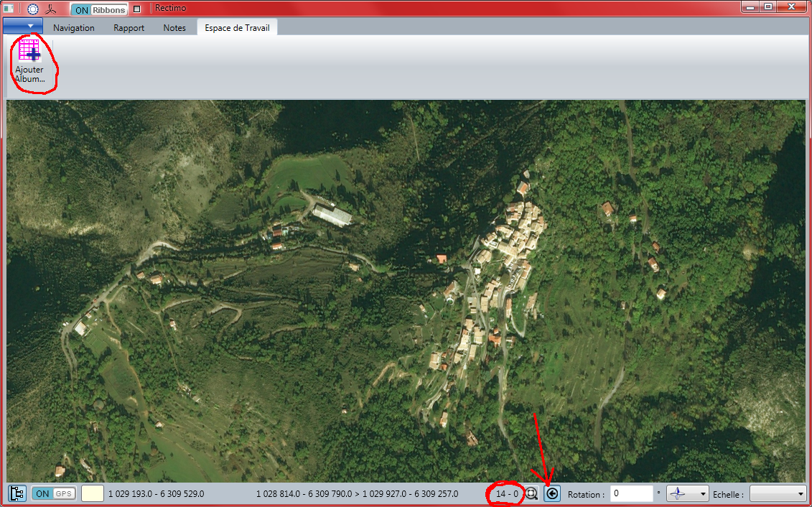Click the zoom level 14 - 0 indicator

(507, 494)
